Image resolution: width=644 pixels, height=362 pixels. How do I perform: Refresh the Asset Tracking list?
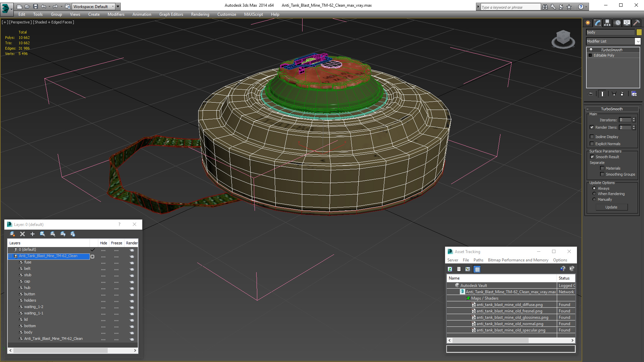450,269
